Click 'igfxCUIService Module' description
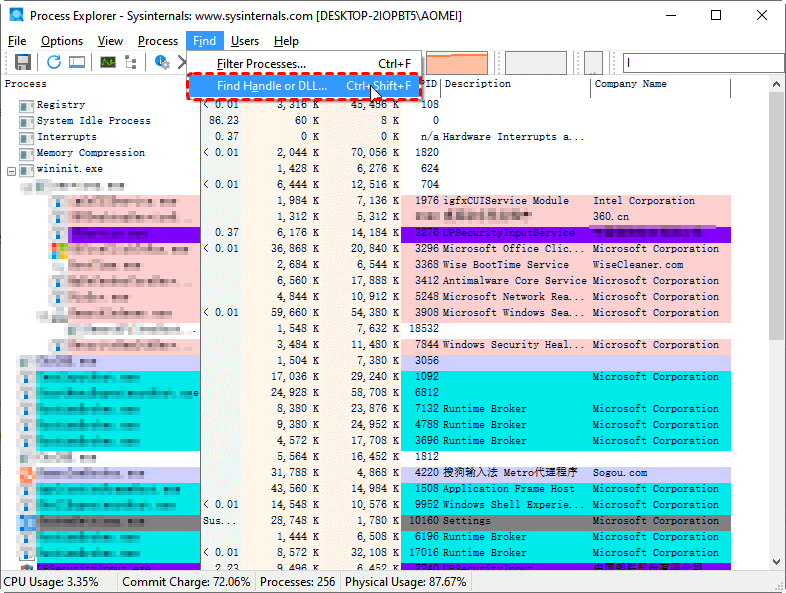 point(506,201)
